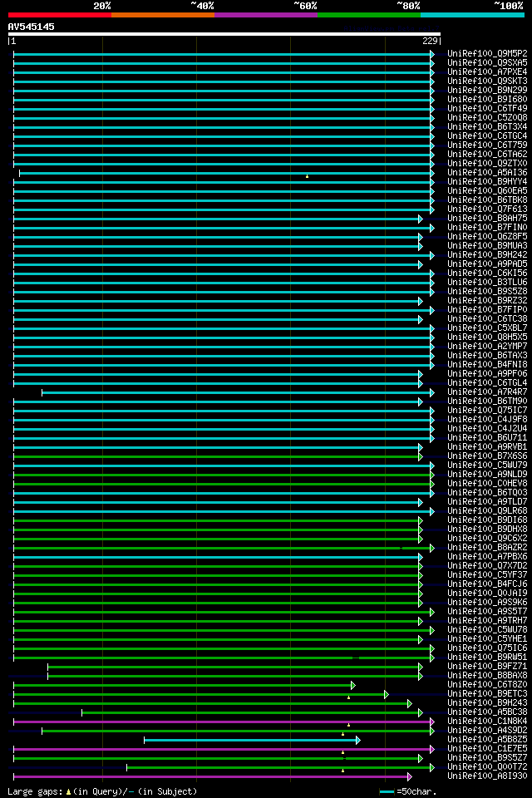Click the UniRef100_B8AH75 label
This screenshot has height=798, width=532.
coord(487,219)
